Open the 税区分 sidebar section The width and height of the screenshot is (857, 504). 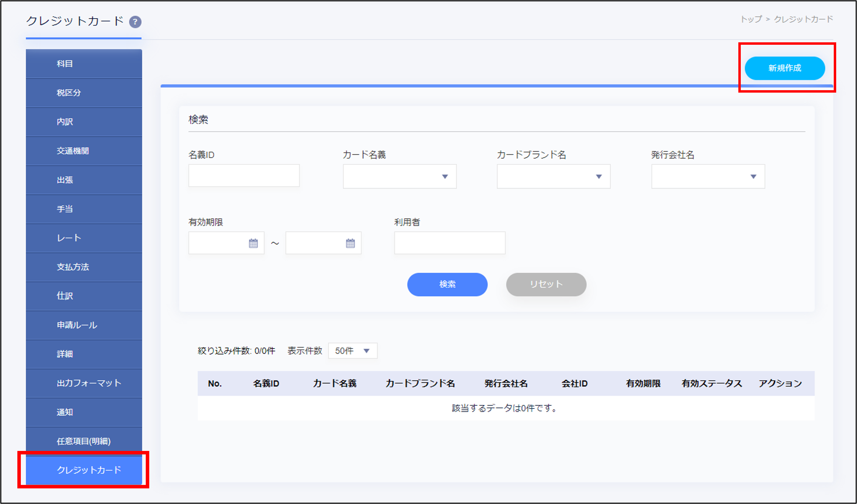pos(84,92)
